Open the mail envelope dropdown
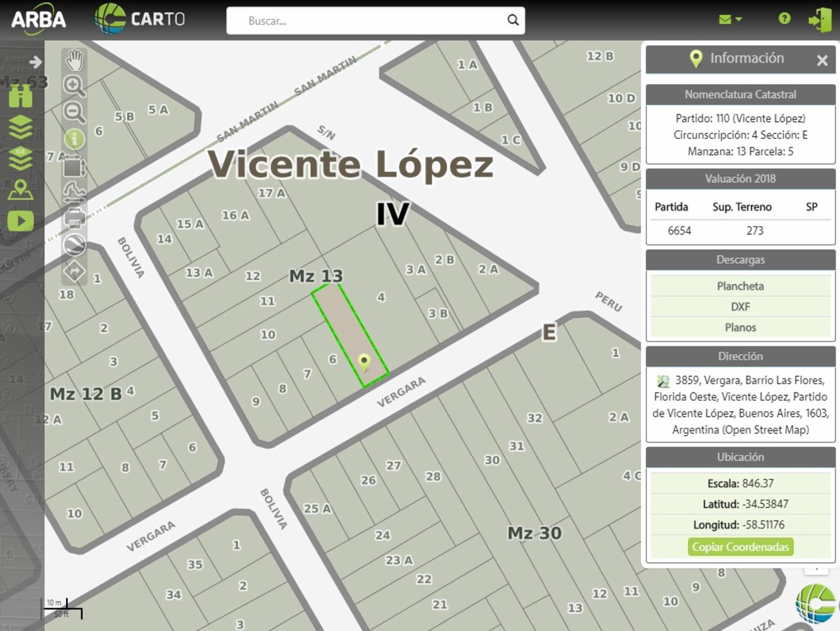 pos(730,19)
